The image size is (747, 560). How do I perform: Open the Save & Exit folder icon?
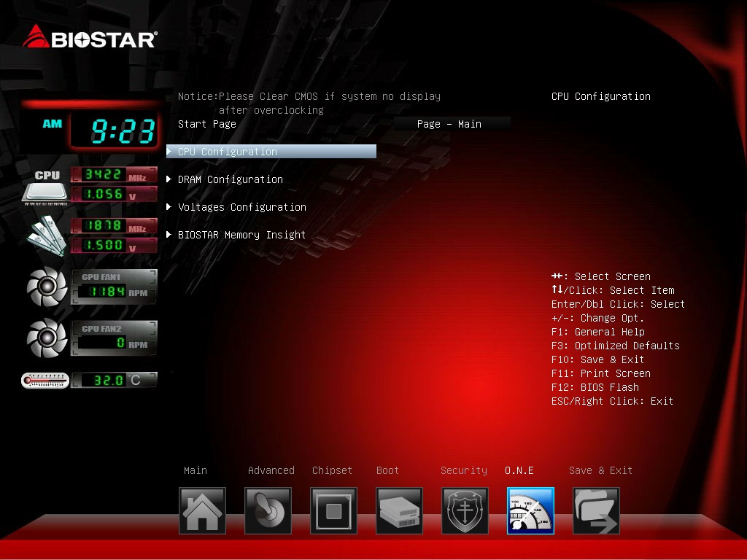tap(596, 510)
